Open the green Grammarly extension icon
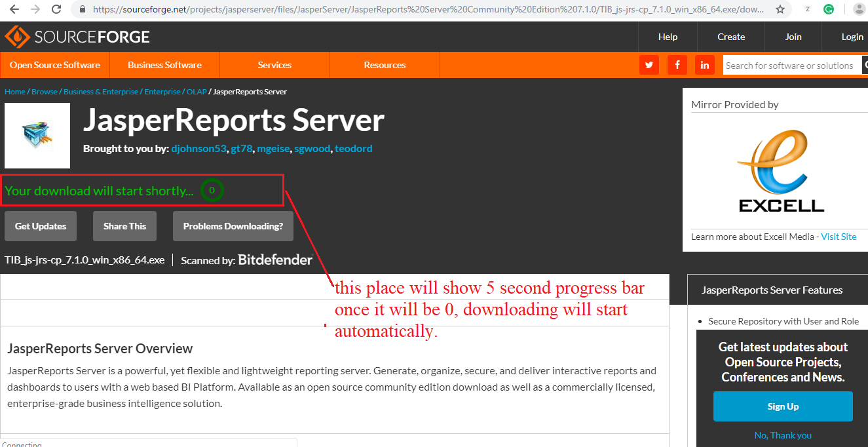This screenshot has width=868, height=447. pos(829,10)
